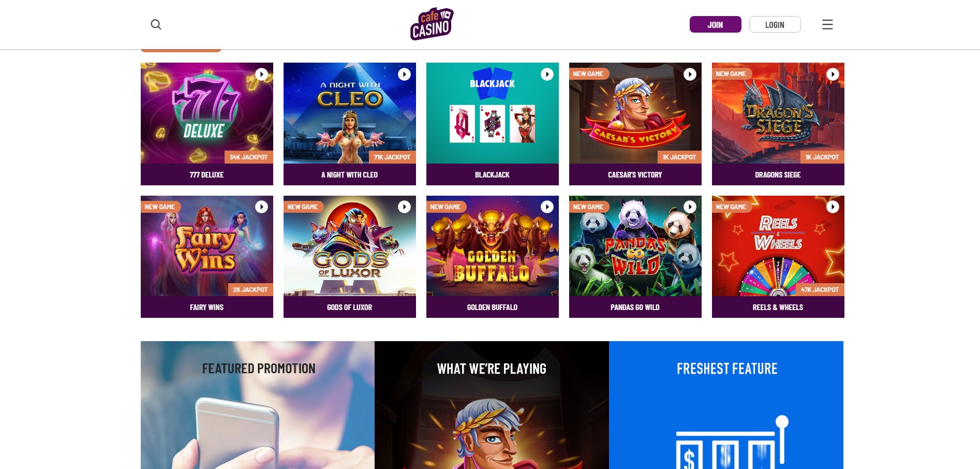Open the hamburger menu icon
The width and height of the screenshot is (980, 469).
[827, 24]
